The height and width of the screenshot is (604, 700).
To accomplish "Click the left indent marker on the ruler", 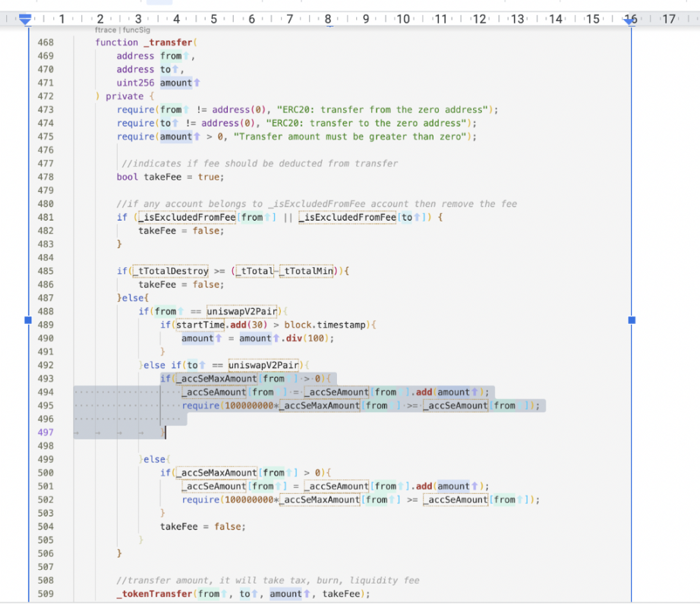I will click(x=25, y=20).
